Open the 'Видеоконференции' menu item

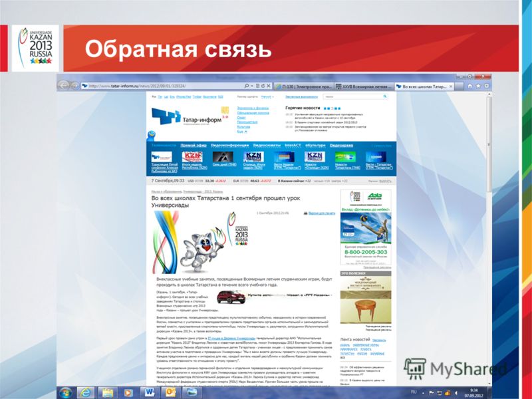coord(229,145)
